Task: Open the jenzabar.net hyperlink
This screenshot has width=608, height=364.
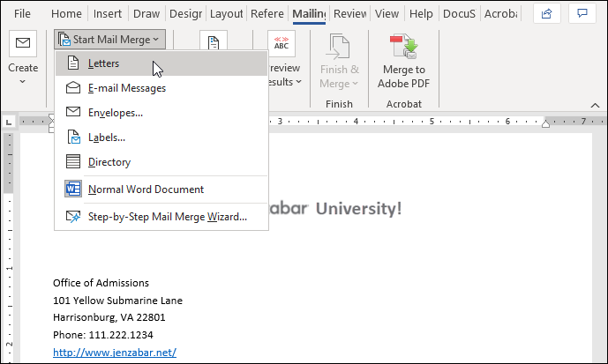Action: click(x=115, y=353)
